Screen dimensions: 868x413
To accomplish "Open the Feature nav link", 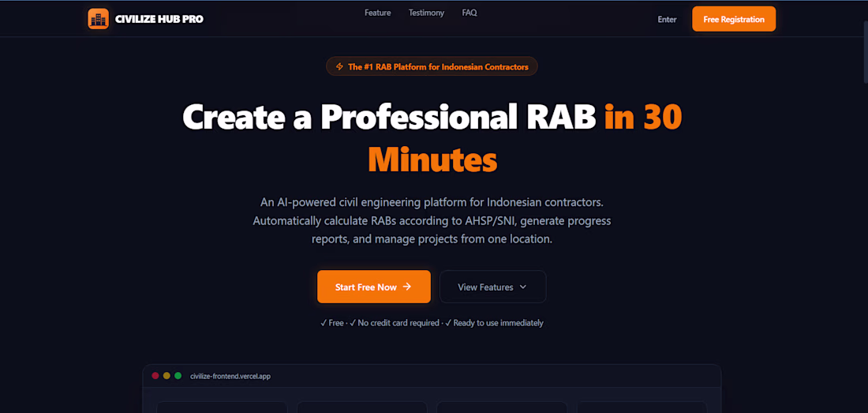I will [377, 13].
